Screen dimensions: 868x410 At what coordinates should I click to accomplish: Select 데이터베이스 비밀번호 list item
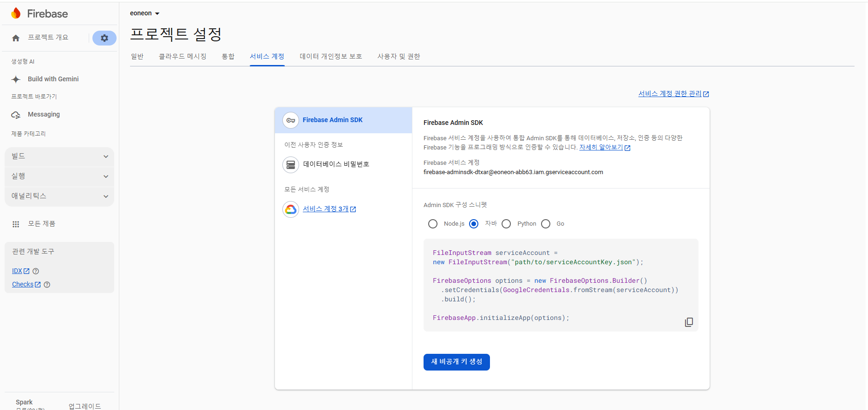click(x=343, y=164)
